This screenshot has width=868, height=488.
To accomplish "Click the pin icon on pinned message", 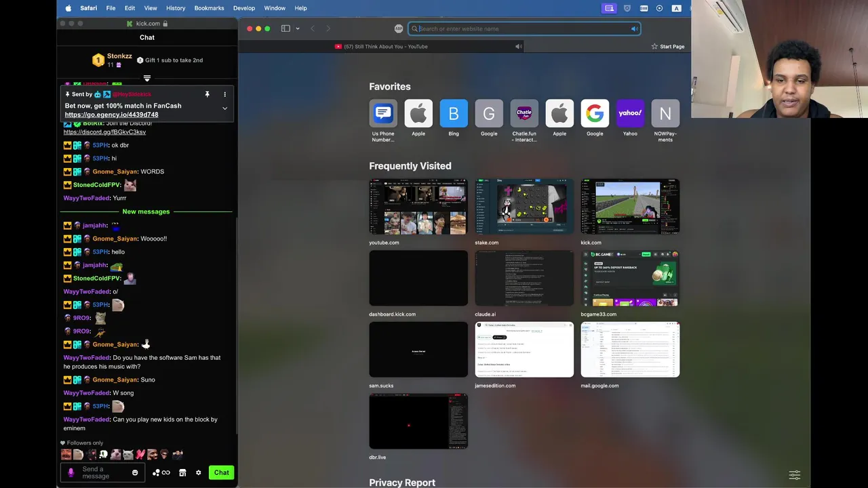I will pos(208,94).
